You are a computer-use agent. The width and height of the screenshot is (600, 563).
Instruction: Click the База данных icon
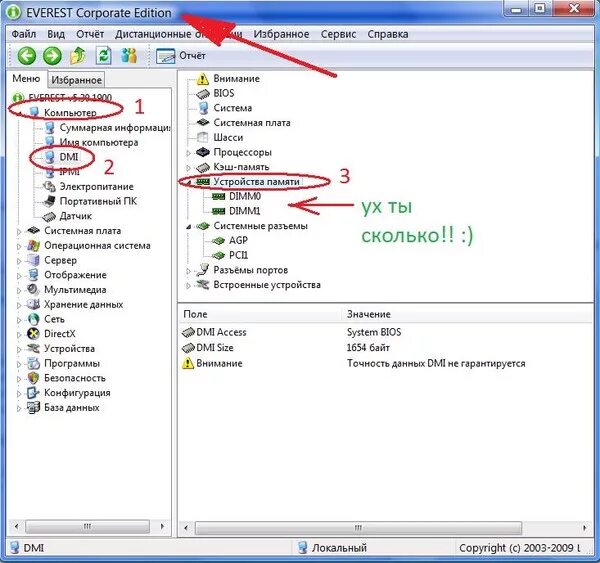tap(33, 407)
